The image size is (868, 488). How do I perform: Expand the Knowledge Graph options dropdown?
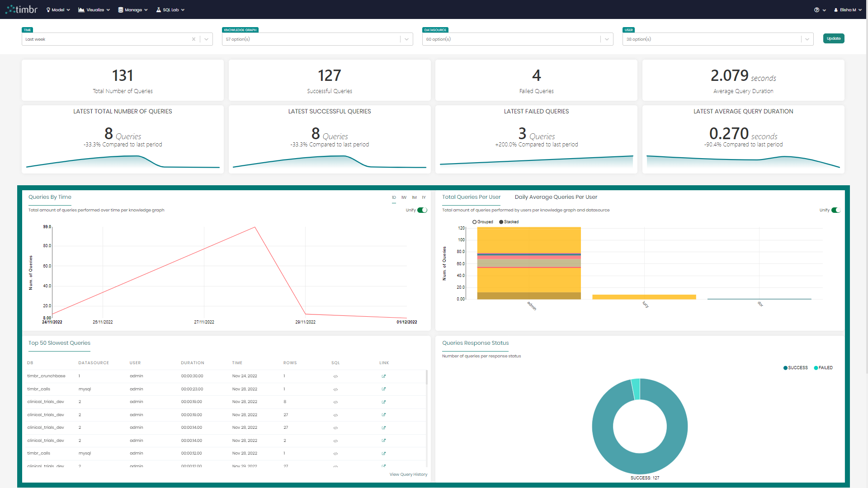click(x=406, y=39)
